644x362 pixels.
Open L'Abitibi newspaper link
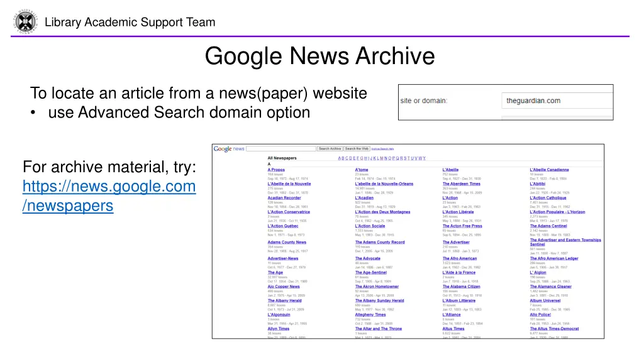[538, 184]
